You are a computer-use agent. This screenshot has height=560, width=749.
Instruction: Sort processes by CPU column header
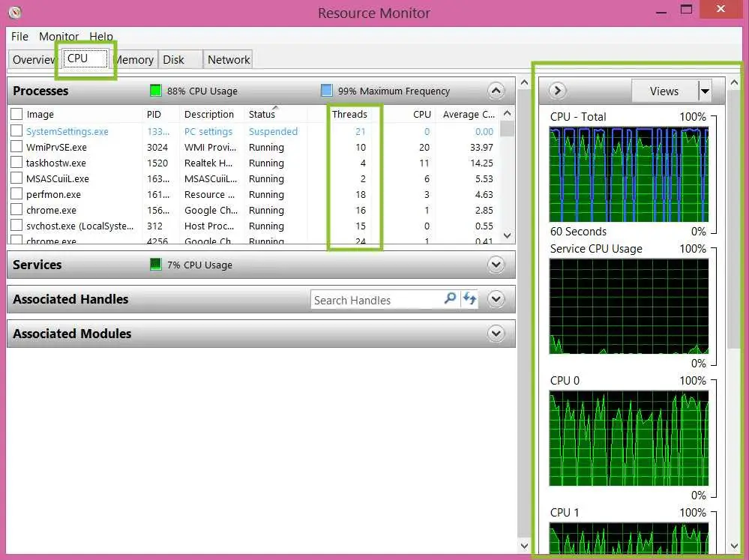tap(422, 114)
